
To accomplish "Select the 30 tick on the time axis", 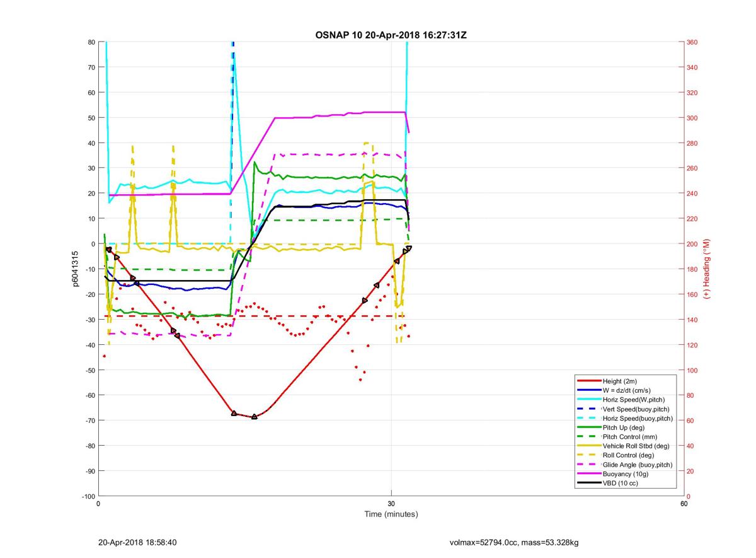I will point(391,504).
